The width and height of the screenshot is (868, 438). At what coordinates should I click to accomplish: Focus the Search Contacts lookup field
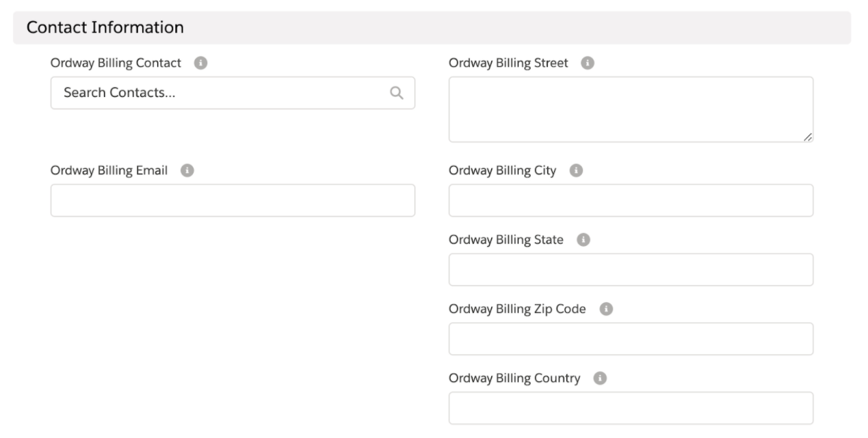pyautogui.click(x=233, y=93)
